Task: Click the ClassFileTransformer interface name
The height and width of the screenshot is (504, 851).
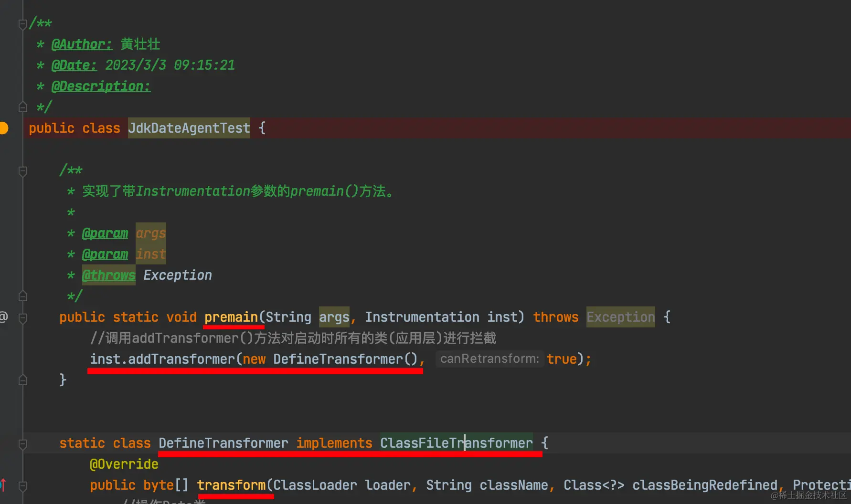Action: (457, 443)
